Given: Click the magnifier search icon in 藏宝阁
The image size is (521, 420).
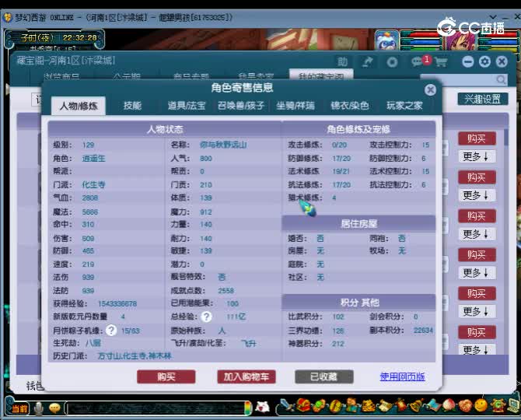Looking at the screenshot, I should click(x=501, y=80).
